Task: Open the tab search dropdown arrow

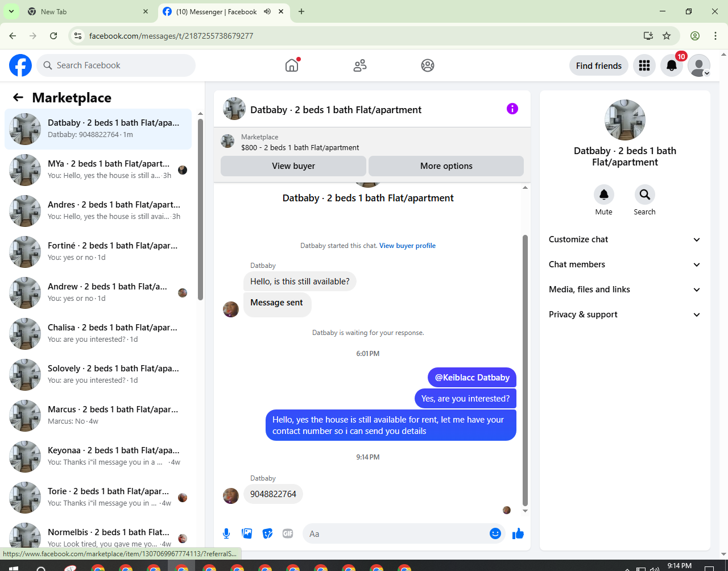Action: [11, 11]
